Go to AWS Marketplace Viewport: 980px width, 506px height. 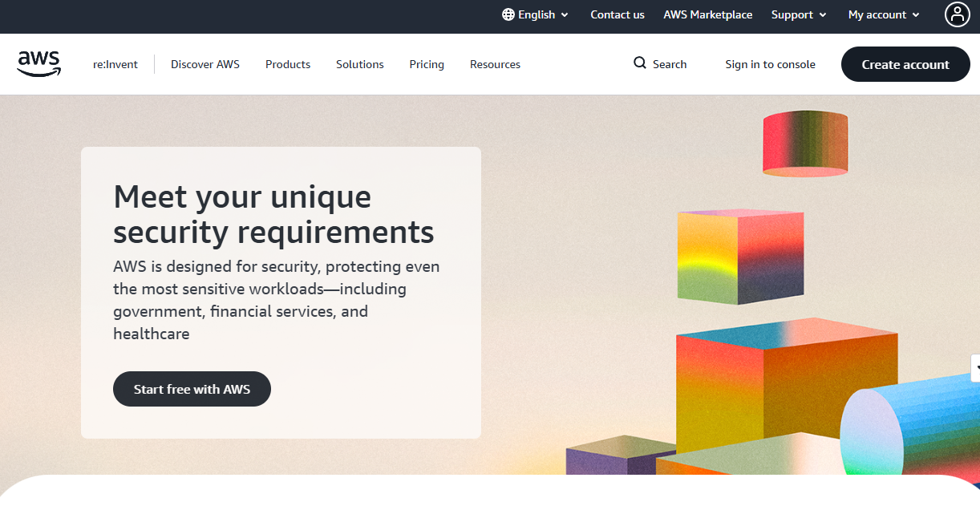[x=708, y=14]
